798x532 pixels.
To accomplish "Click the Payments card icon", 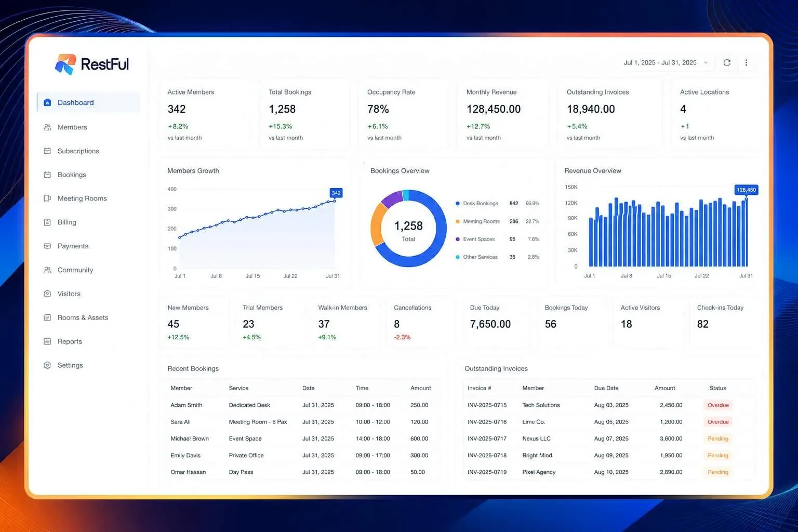I will (x=47, y=246).
